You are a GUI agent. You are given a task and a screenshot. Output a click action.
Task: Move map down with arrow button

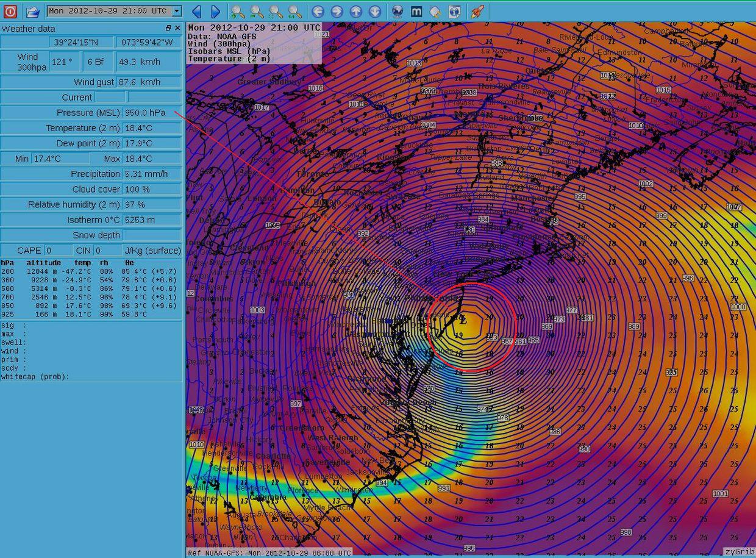tap(375, 11)
